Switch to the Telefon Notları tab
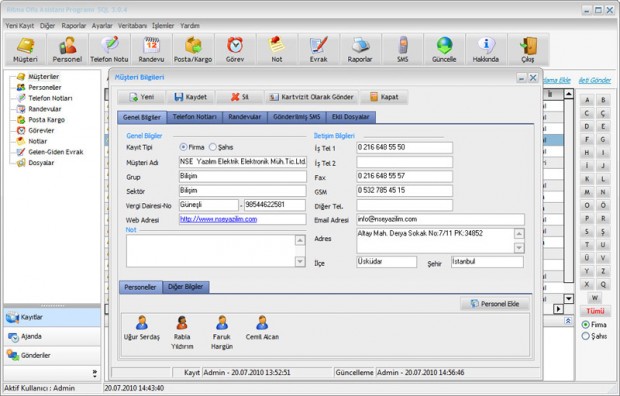The height and width of the screenshot is (396, 620). click(195, 117)
